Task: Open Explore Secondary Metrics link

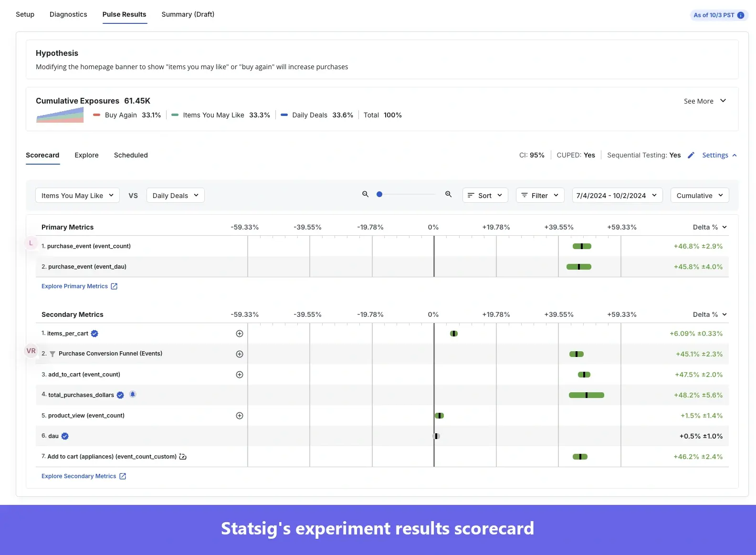Action: [84, 476]
